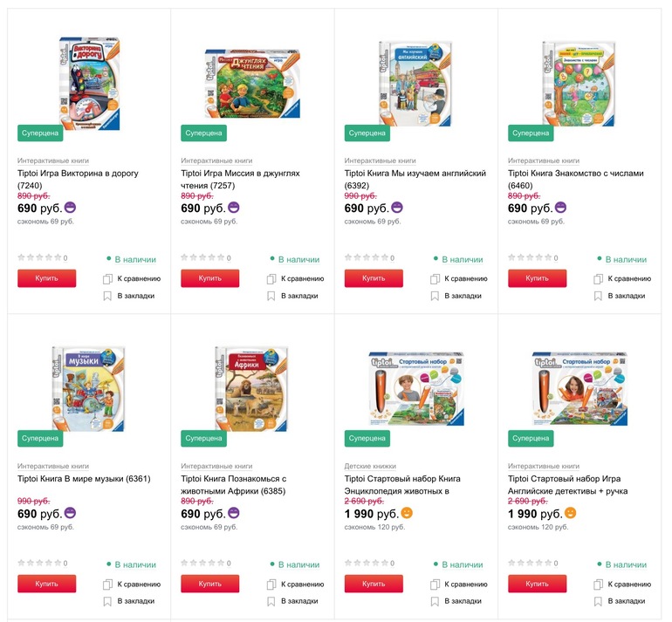Click purple smiley bonus icon on Мы изучаем английский
Viewport: 672px width, 622px height.
[x=397, y=208]
